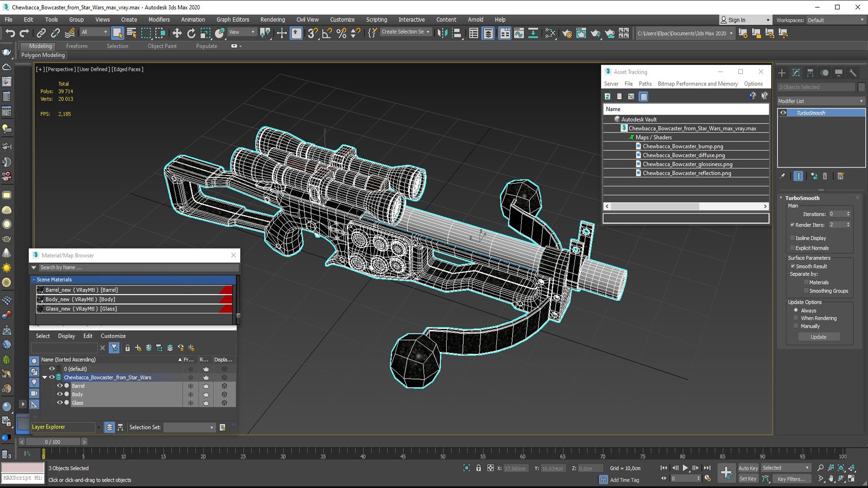The width and height of the screenshot is (868, 488).
Task: Click the Undo arrow icon
Action: [x=10, y=33]
